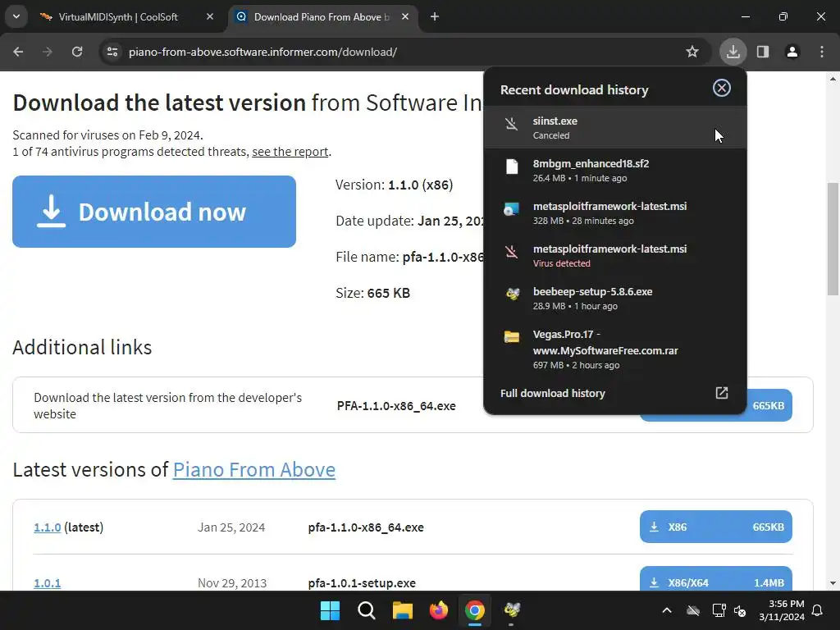Toggle the Chrome downloads toolbar icon

(733, 52)
